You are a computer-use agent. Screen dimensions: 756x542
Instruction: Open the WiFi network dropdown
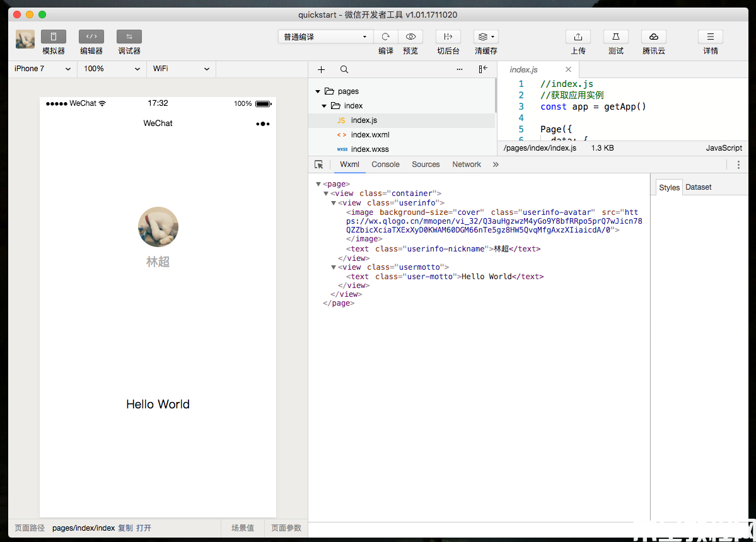[x=182, y=69]
